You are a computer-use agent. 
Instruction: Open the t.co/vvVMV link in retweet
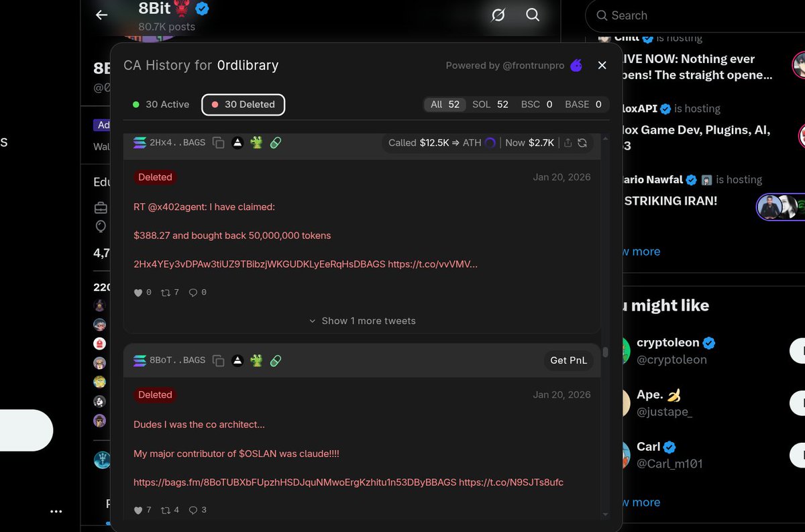pyautogui.click(x=433, y=264)
